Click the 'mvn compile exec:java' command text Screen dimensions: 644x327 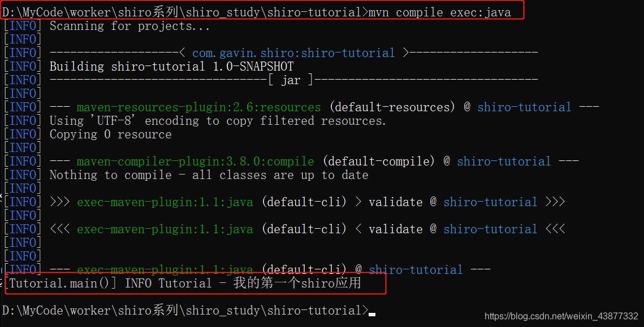coord(439,12)
